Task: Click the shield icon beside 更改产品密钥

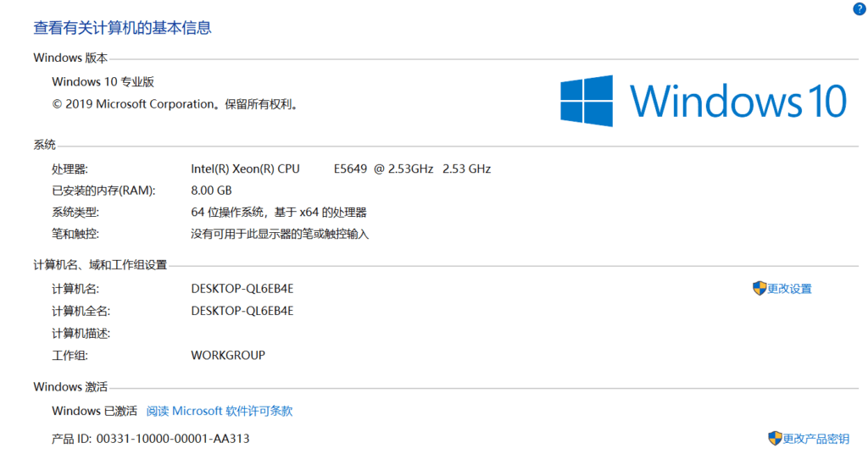Action: tap(775, 438)
